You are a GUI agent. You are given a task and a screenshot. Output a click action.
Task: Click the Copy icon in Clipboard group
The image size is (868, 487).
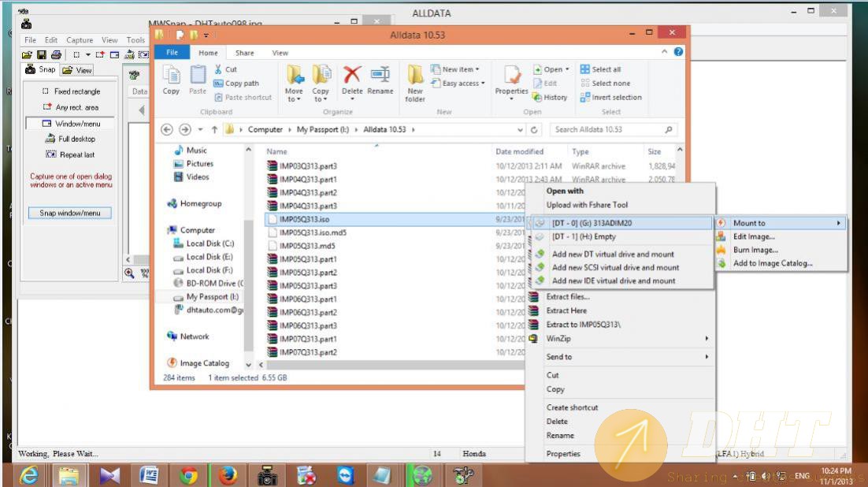171,80
